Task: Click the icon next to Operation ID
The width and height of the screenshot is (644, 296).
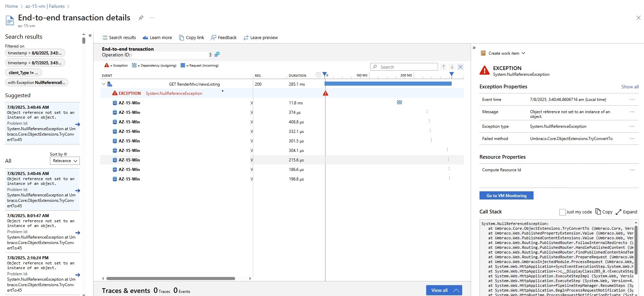Action: point(217,54)
